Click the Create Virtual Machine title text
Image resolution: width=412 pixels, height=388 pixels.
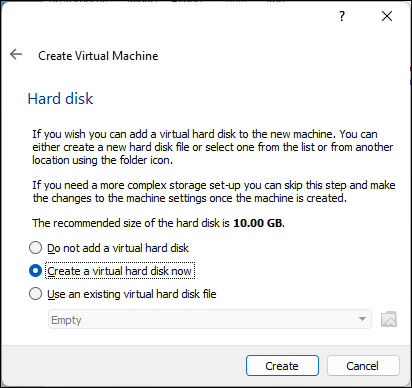click(x=98, y=56)
